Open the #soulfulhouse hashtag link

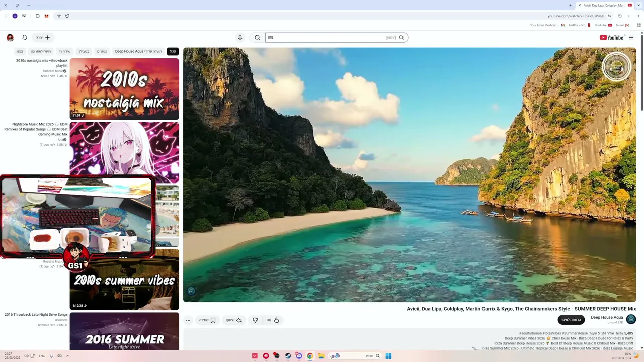(530, 333)
